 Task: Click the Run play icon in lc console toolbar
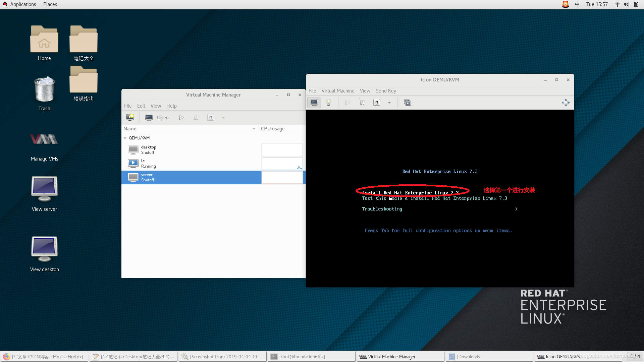point(347,103)
